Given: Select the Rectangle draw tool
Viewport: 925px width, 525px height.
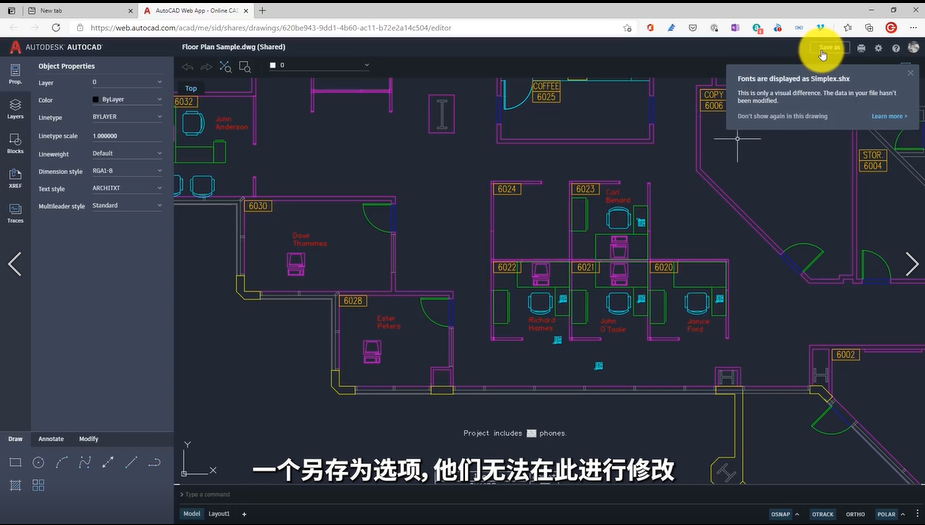Looking at the screenshot, I should (15, 462).
